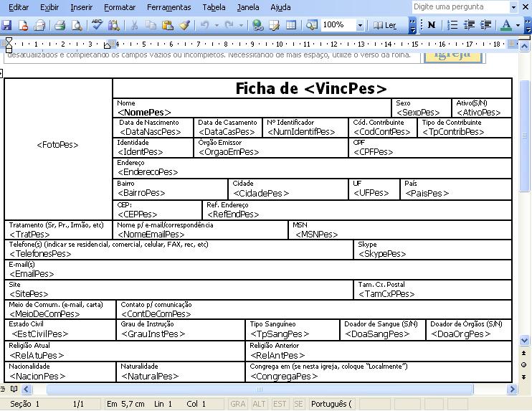Click the 'Ficha de <VincPes>' title
The width and height of the screenshot is (532, 411).
tap(311, 88)
